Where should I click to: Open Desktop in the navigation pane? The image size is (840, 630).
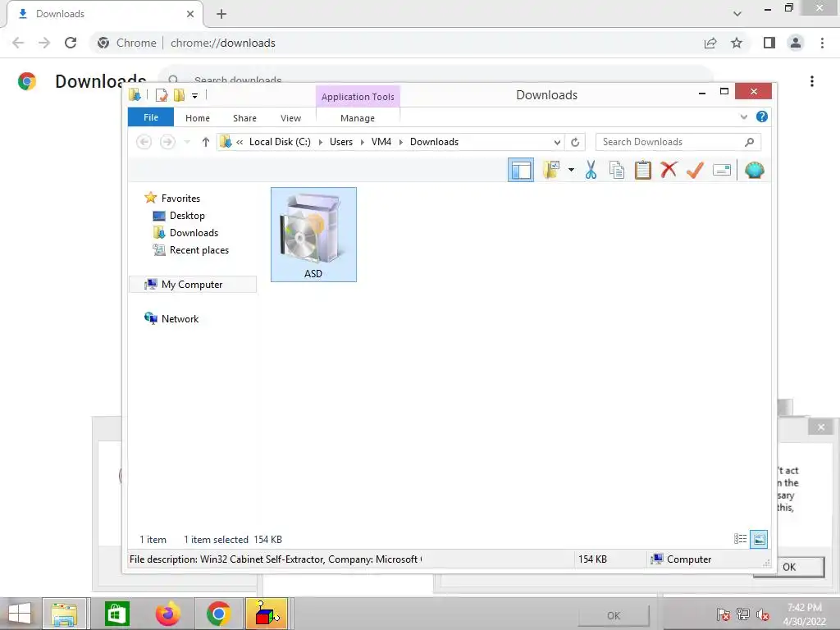click(187, 216)
